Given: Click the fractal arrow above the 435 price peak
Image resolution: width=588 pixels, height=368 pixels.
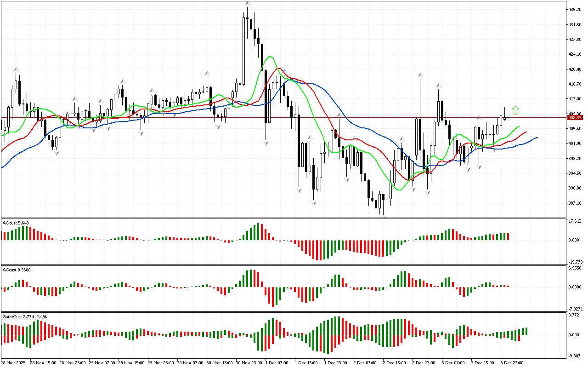Looking at the screenshot, I should tap(247, 4).
